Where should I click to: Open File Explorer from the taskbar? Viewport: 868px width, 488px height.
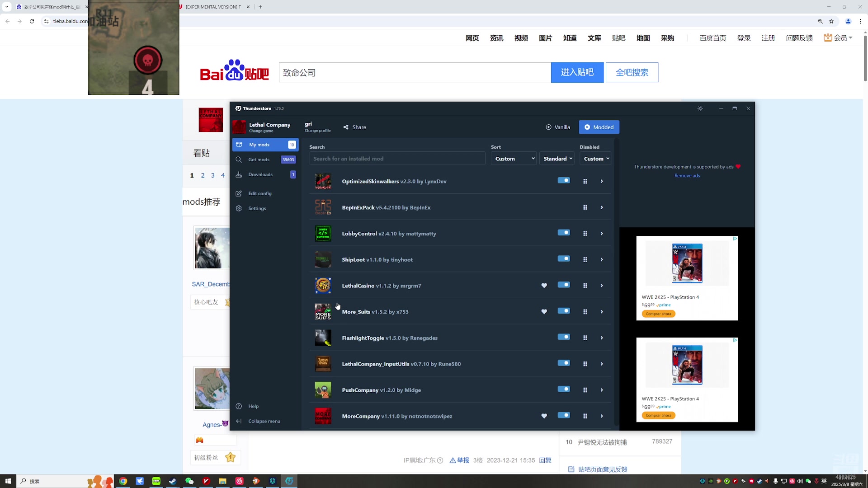[222, 481]
